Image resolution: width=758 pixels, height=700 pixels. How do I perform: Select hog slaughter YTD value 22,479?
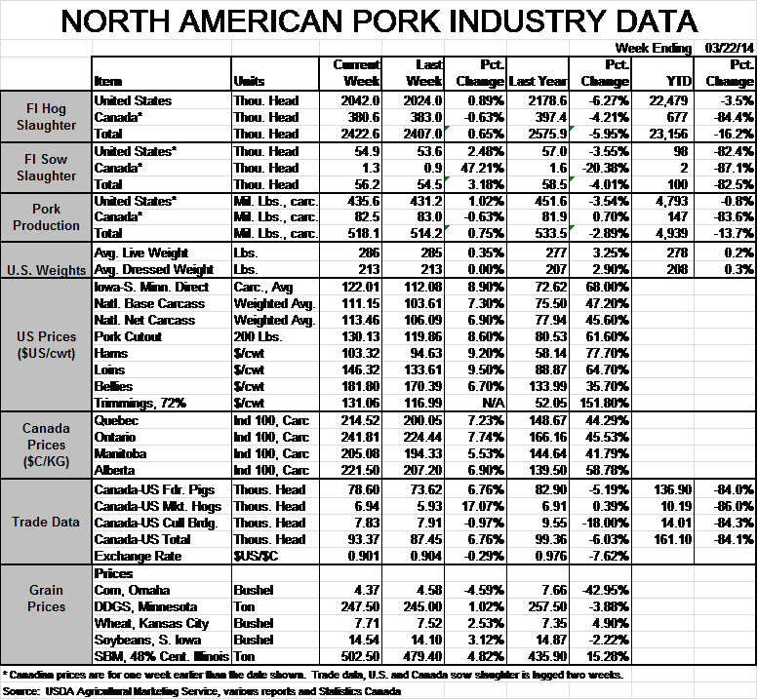(668, 101)
